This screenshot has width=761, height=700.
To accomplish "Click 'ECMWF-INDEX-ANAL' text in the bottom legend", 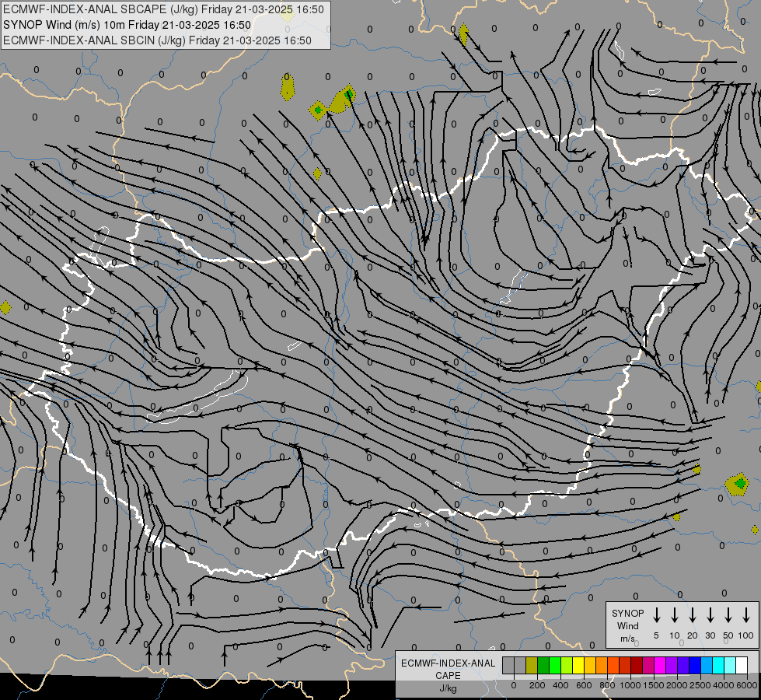I will pyautogui.click(x=448, y=663).
